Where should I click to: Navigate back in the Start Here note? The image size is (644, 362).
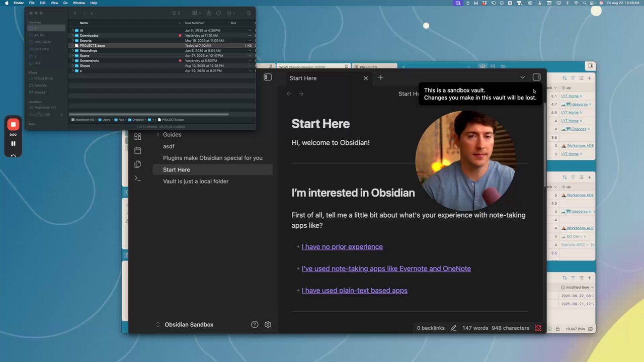coord(289,94)
